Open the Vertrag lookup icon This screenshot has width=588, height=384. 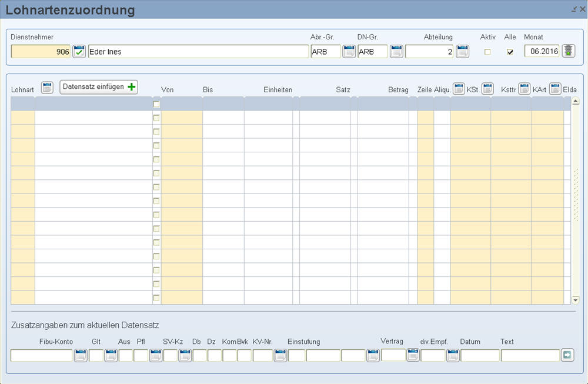pyautogui.click(x=413, y=355)
